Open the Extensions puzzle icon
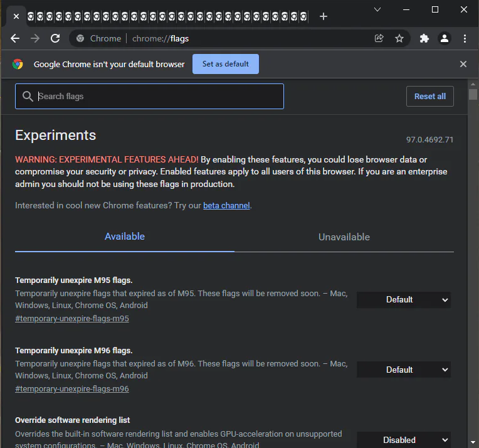 [424, 38]
